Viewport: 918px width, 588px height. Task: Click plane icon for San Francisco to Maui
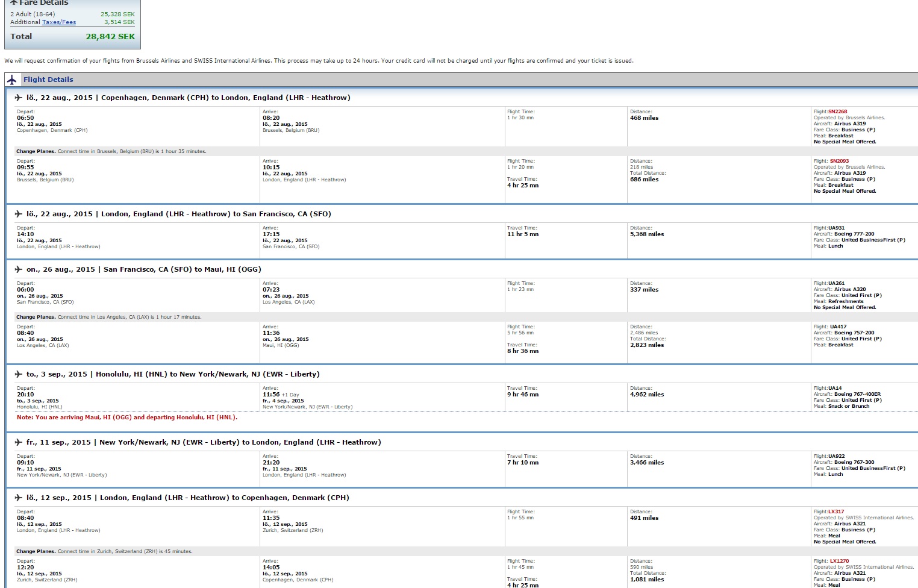(x=18, y=269)
